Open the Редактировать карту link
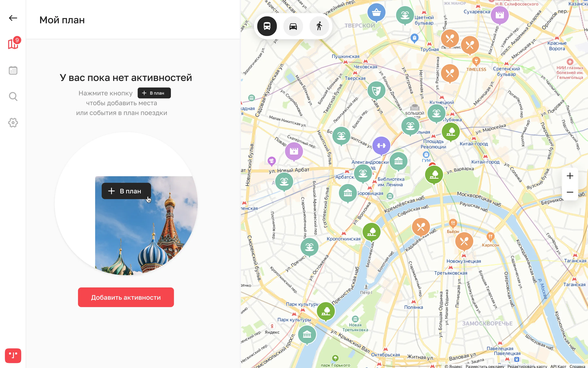 [x=527, y=366]
